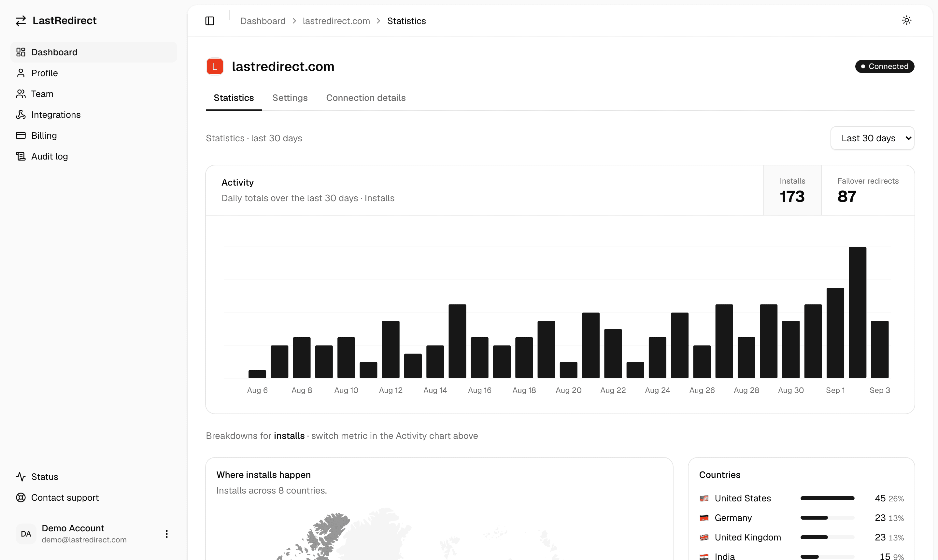Click the Dashboard grid icon

[21, 52]
